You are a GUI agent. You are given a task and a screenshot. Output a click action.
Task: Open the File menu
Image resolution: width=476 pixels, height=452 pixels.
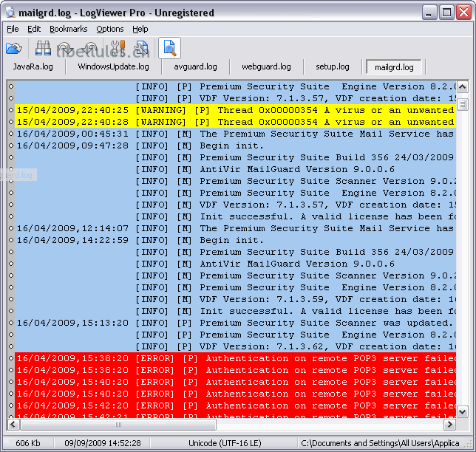(x=13, y=29)
